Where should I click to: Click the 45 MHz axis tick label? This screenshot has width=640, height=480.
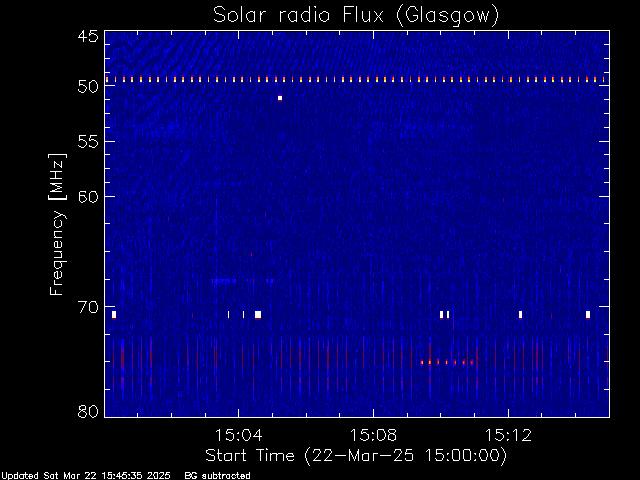click(x=88, y=36)
